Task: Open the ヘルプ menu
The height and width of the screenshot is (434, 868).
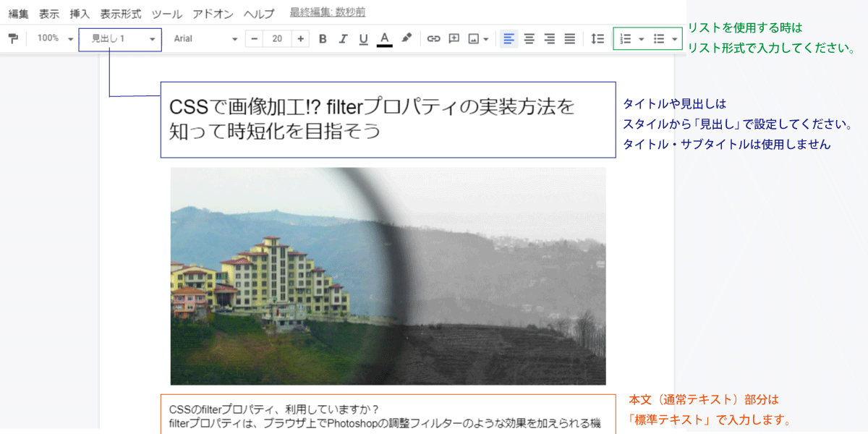Action: 259,13
